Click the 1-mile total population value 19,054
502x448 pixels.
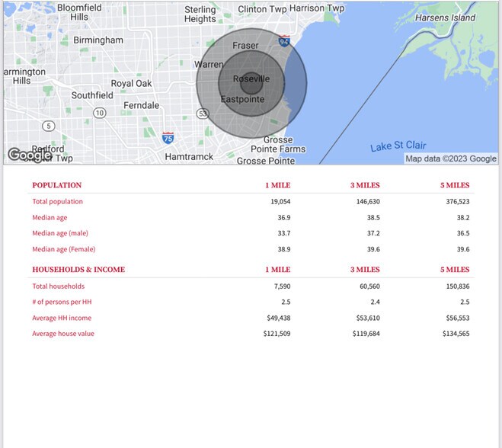pos(279,202)
